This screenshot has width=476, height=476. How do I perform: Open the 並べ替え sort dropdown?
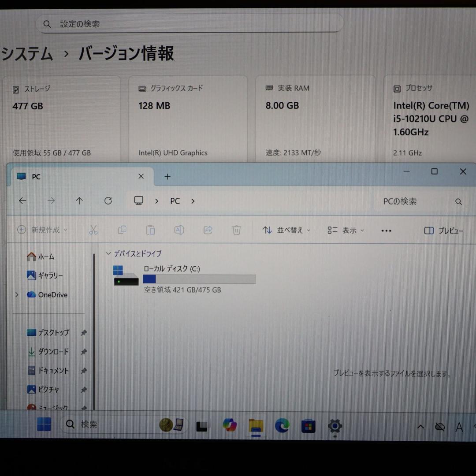tap(286, 230)
